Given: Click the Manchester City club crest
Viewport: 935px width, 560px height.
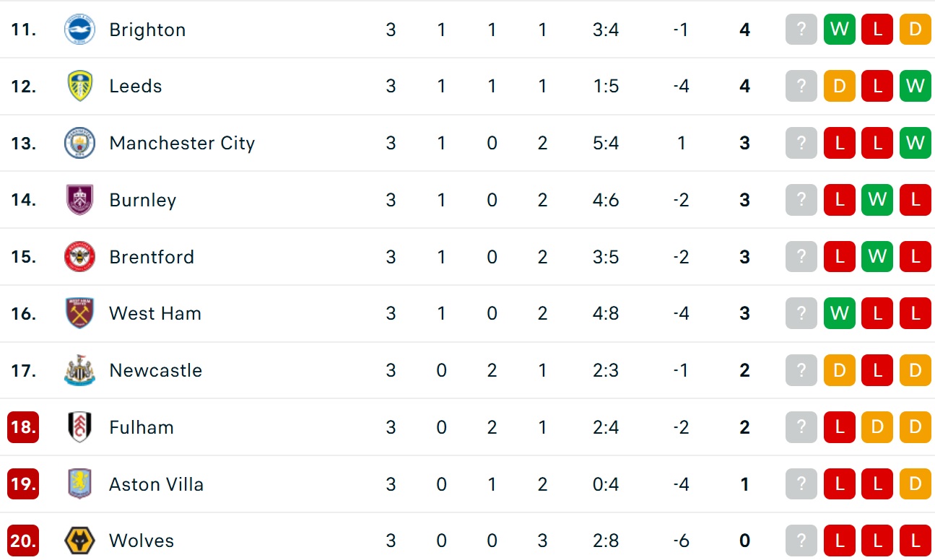Looking at the screenshot, I should (79, 143).
